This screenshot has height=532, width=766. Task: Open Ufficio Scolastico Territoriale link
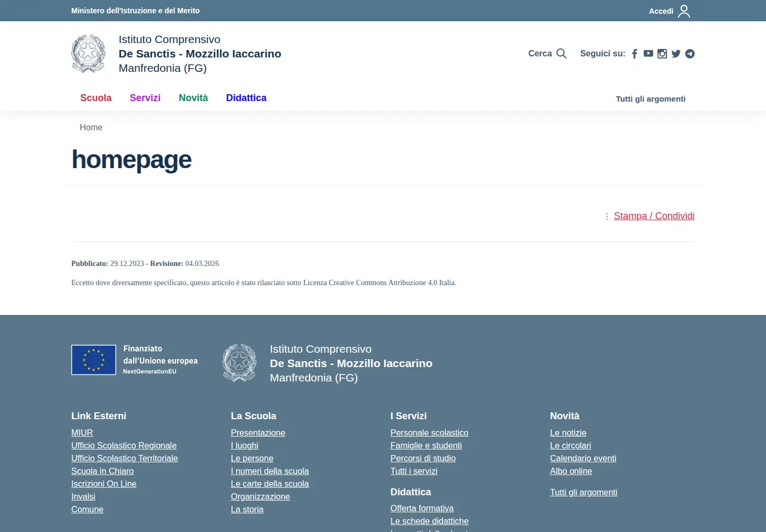tap(124, 459)
